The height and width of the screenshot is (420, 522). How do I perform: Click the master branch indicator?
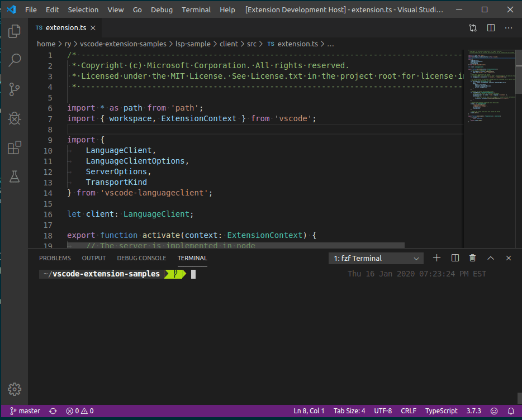tap(25, 411)
